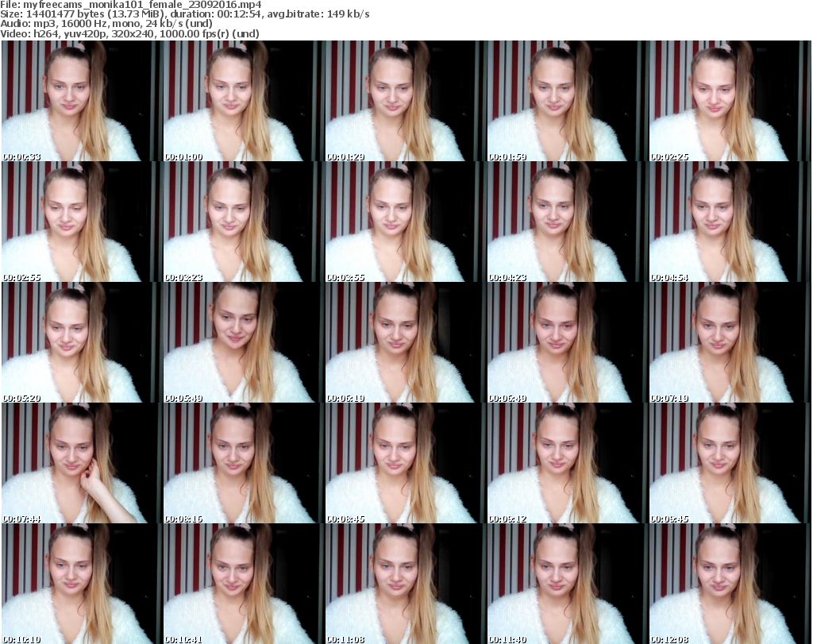This screenshot has width=813, height=644.
Task: Choose the thumbnail marked 00:06:19
Action: click(x=405, y=342)
